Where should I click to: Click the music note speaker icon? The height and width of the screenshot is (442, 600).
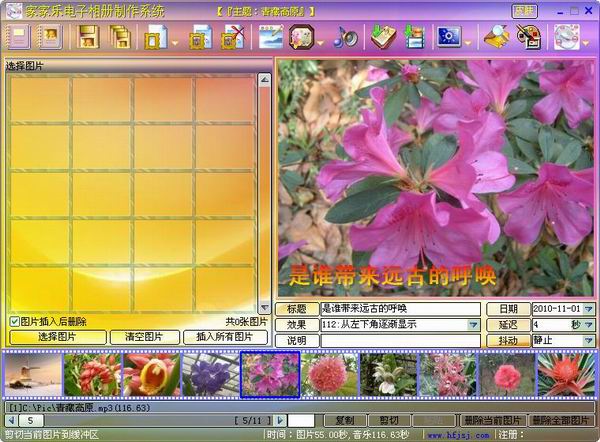coord(345,38)
